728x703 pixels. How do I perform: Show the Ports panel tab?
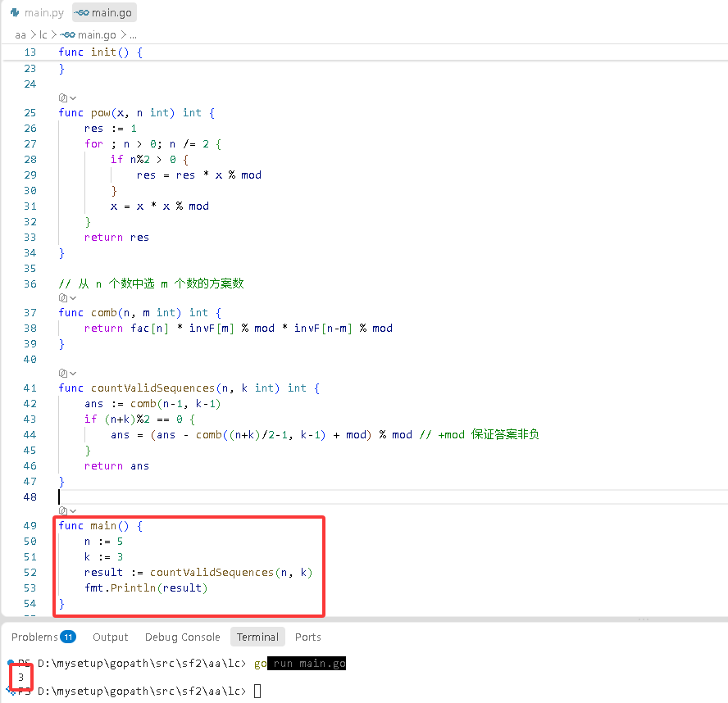307,637
